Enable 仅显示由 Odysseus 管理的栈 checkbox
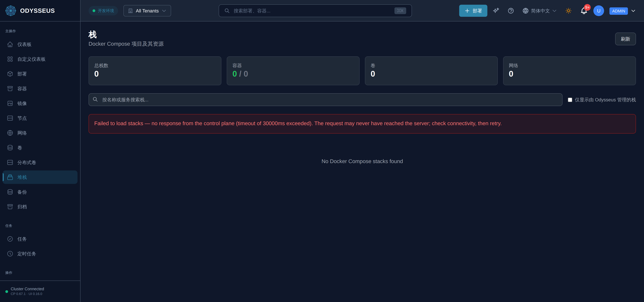 [x=570, y=100]
